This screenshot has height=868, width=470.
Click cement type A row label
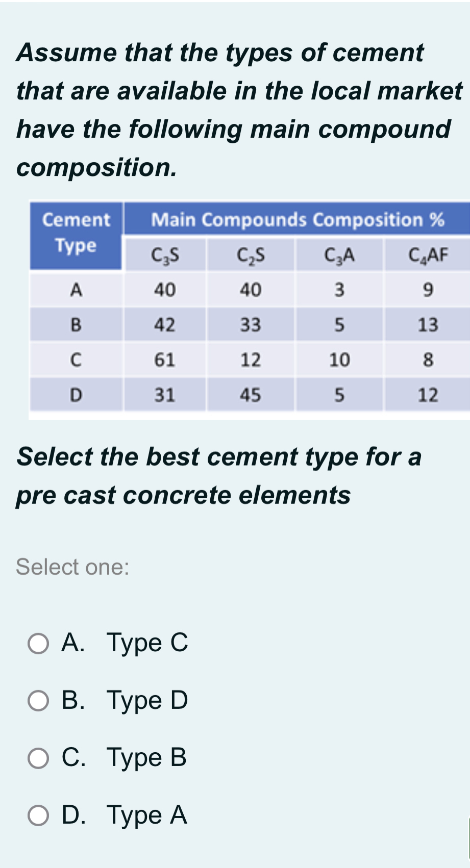pos(76,290)
